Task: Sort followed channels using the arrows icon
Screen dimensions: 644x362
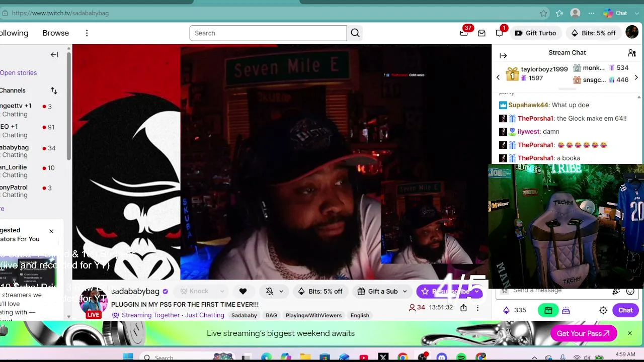Action: point(54,90)
